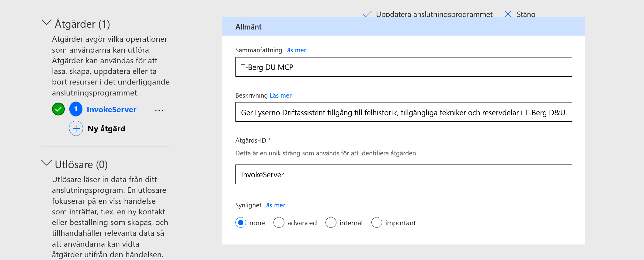The image size is (644, 260).
Task: Click the Sammanfattning label text
Action: click(259, 50)
